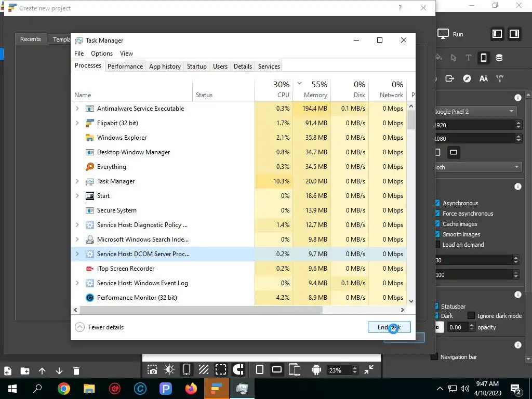Select the phone screen properties icon
This screenshot has width=532, height=399.
(x=484, y=58)
